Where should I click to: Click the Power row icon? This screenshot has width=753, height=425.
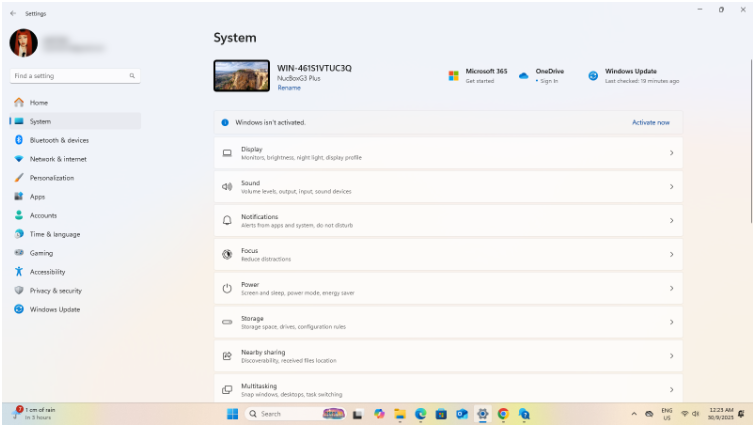point(227,288)
